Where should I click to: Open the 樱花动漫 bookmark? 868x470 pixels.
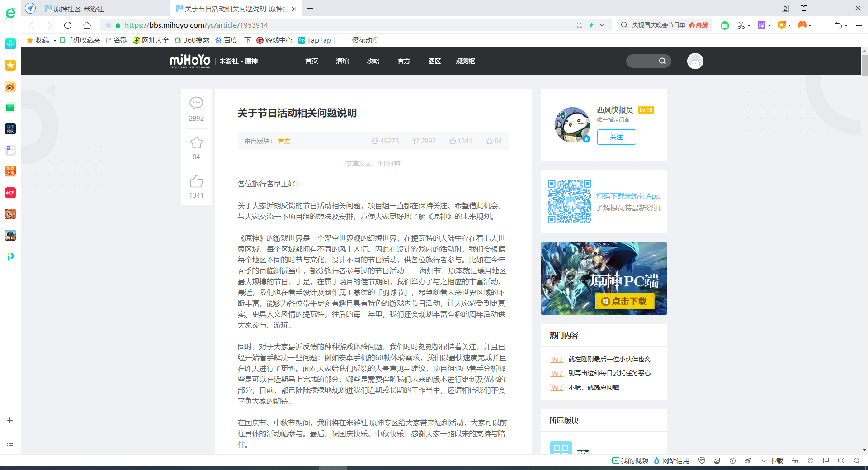click(364, 40)
